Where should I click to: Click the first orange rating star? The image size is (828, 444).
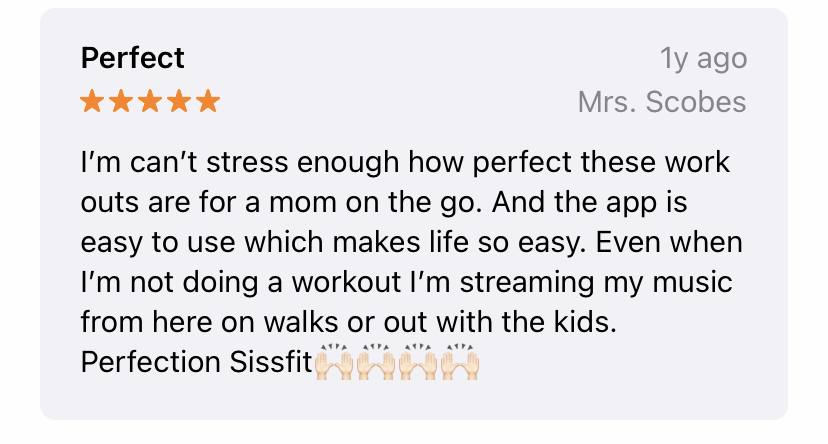(92, 101)
